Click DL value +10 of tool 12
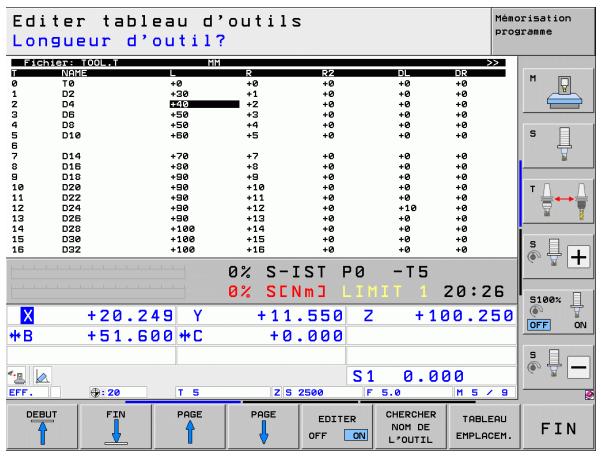Screen dimensions: 601x456 pyautogui.click(x=407, y=208)
